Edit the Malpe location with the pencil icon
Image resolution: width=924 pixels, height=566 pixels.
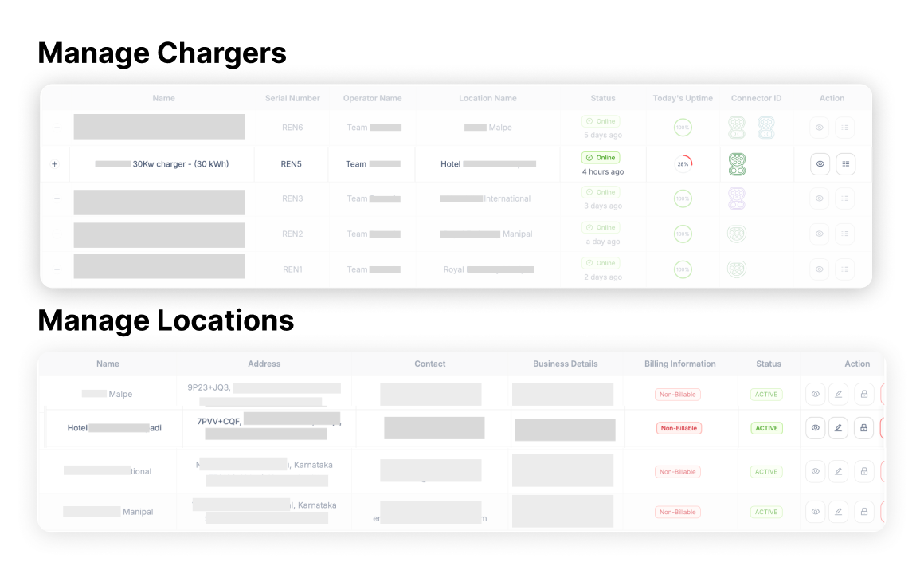[x=838, y=394]
